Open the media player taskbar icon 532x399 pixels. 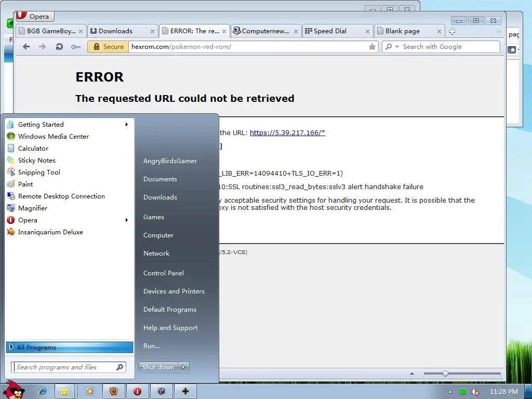click(x=90, y=392)
